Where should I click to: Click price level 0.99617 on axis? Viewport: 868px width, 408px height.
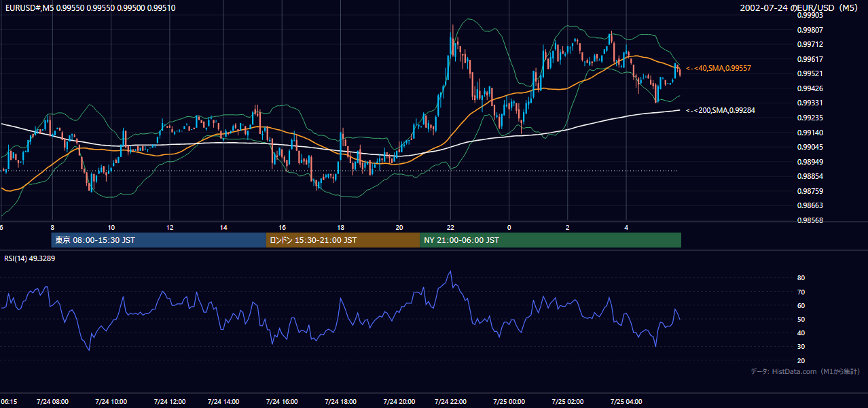[x=810, y=59]
